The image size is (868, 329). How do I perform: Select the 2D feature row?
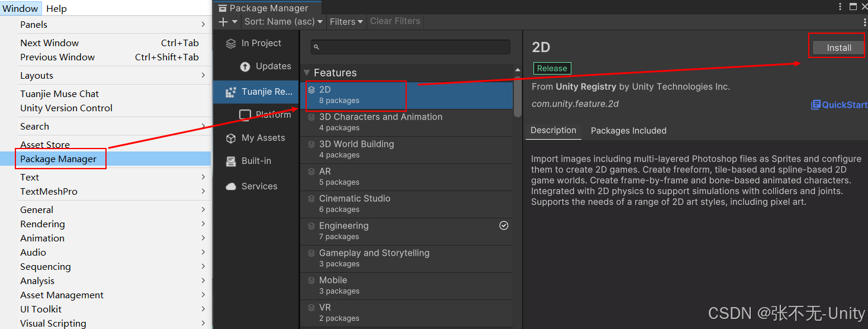coord(407,95)
